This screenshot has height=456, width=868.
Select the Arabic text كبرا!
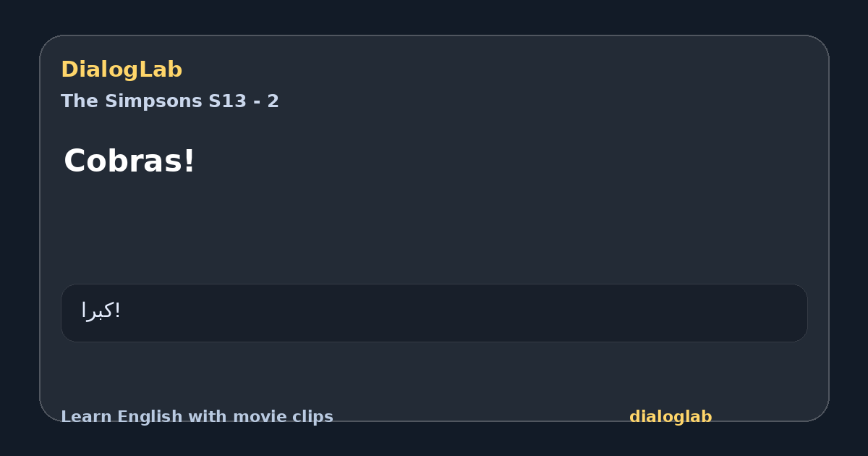(101, 311)
